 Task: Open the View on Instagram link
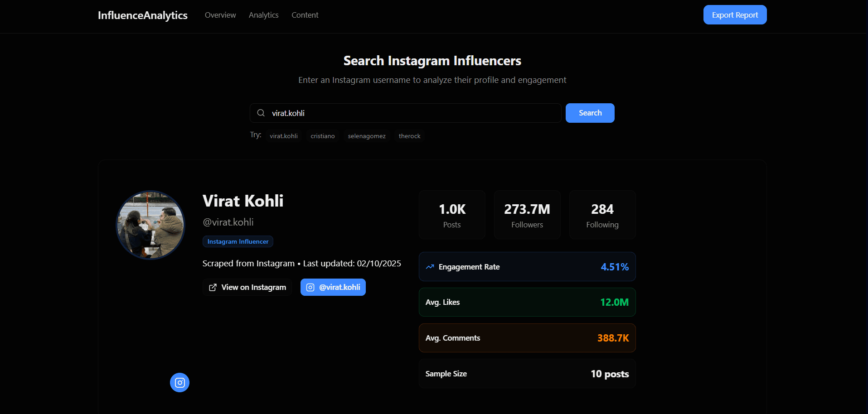[x=247, y=287]
